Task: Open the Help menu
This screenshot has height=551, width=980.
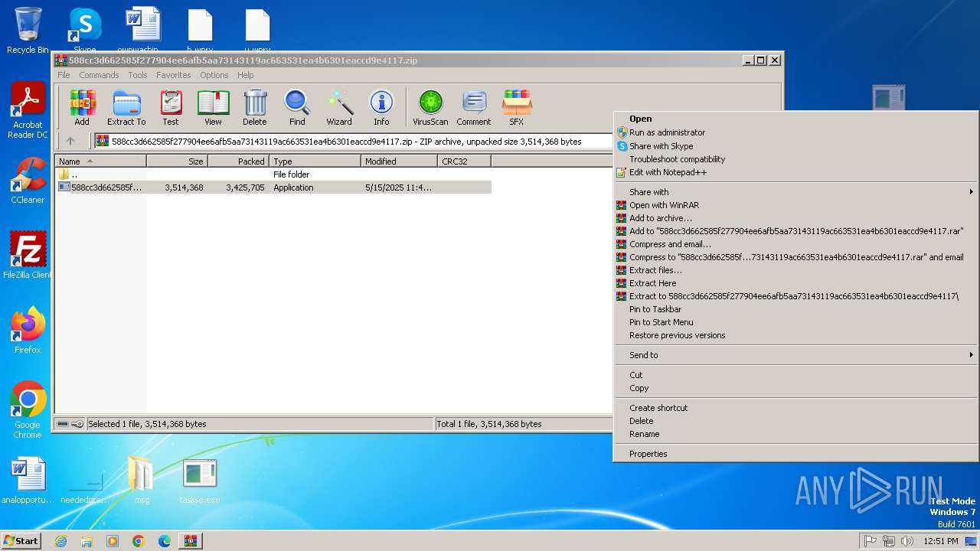Action: click(x=245, y=75)
